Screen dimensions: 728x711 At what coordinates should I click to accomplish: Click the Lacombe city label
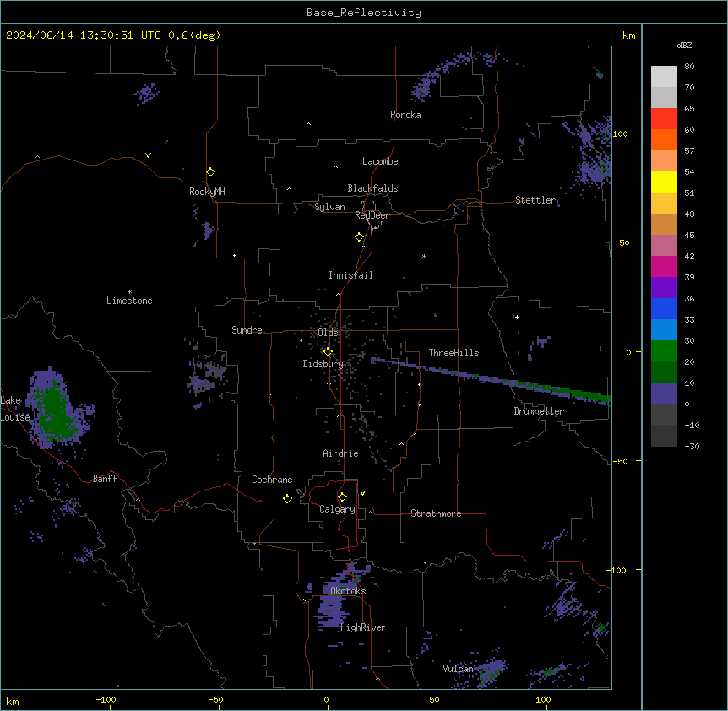380,161
